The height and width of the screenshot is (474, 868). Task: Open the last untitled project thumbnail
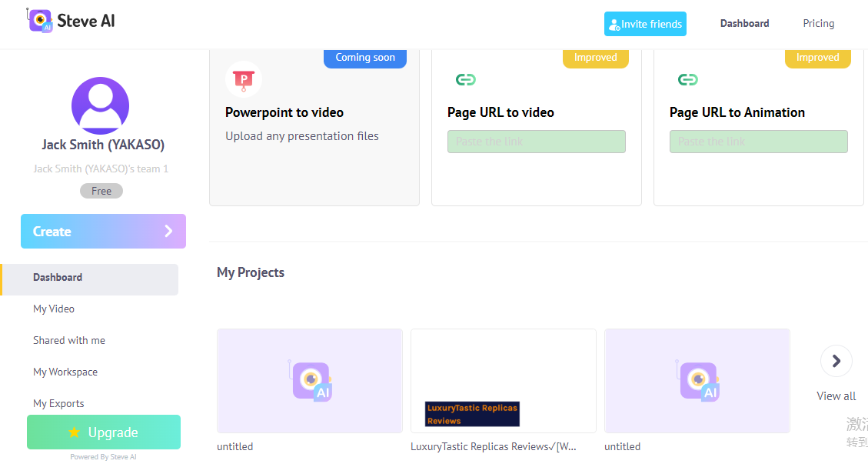tap(697, 380)
